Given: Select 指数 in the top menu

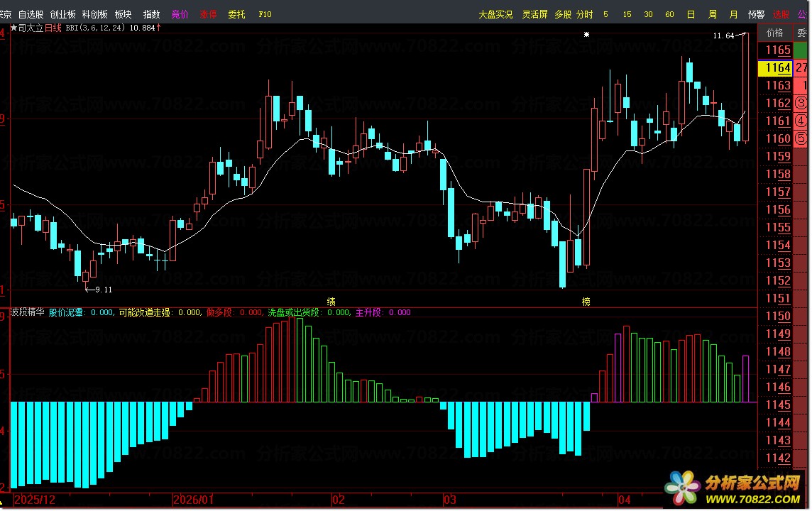Looking at the screenshot, I should coord(152,14).
